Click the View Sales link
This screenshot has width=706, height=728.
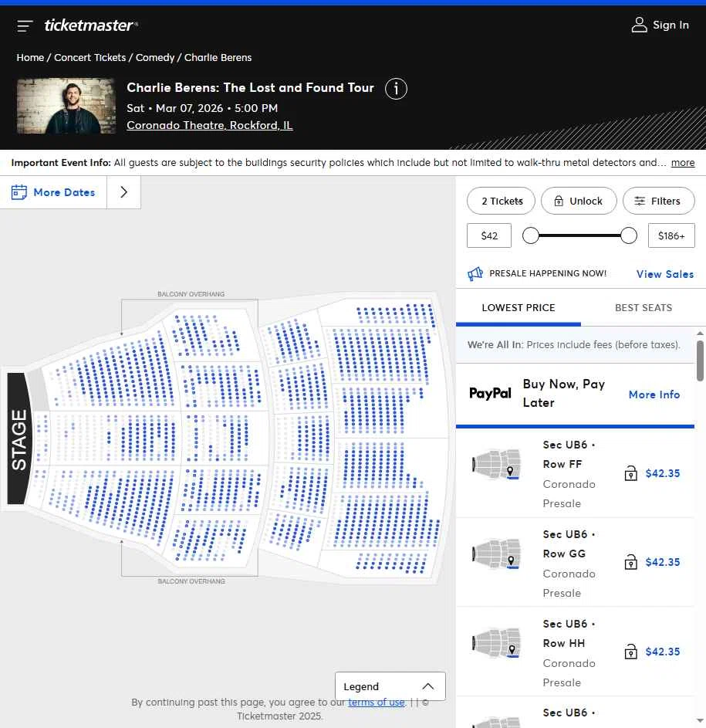(664, 274)
